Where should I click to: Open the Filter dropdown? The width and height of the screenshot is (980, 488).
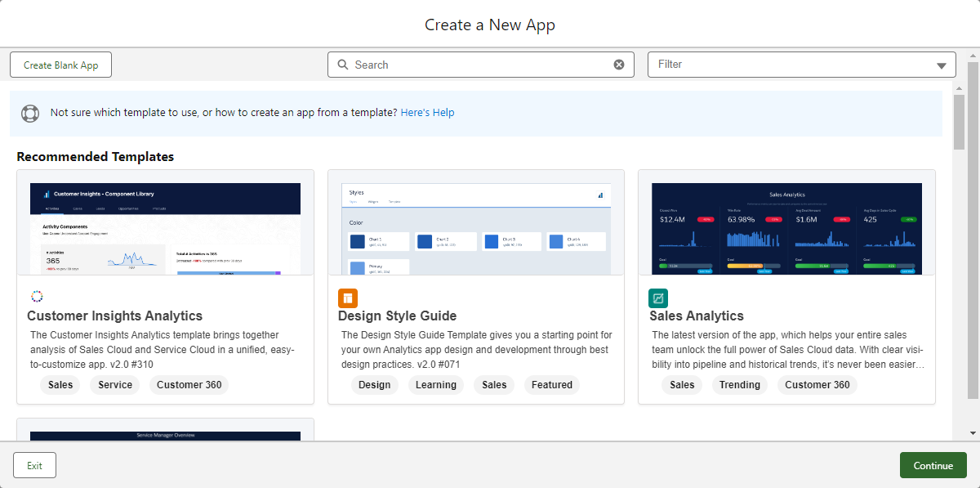pyautogui.click(x=801, y=65)
